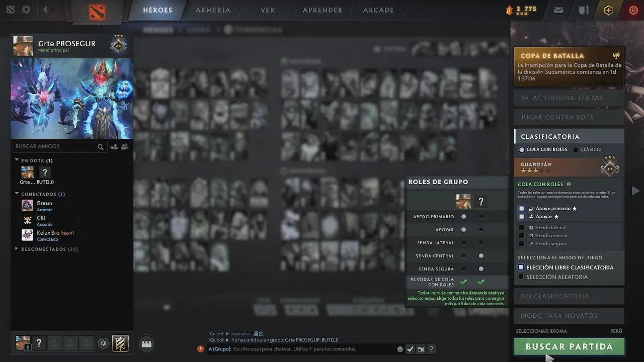The width and height of the screenshot is (644, 362).
Task: Switch to the ARMERÍA tab
Action: [213, 10]
